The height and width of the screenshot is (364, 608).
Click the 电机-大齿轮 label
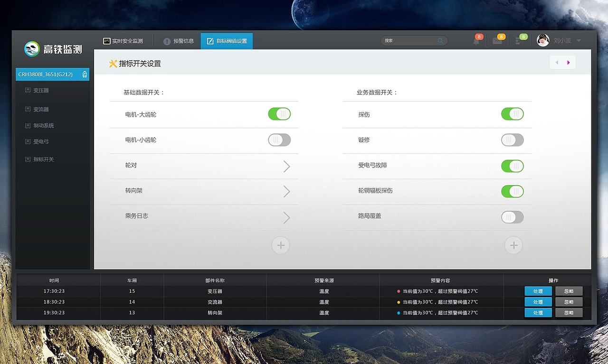(141, 114)
